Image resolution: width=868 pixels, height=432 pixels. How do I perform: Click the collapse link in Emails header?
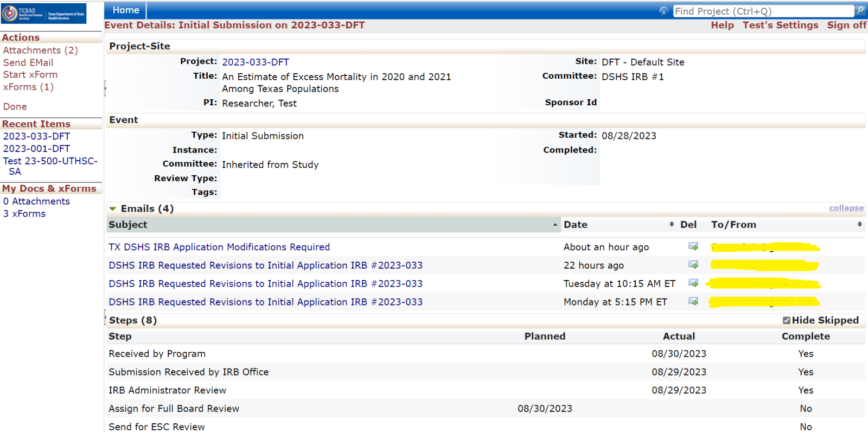[x=846, y=208]
